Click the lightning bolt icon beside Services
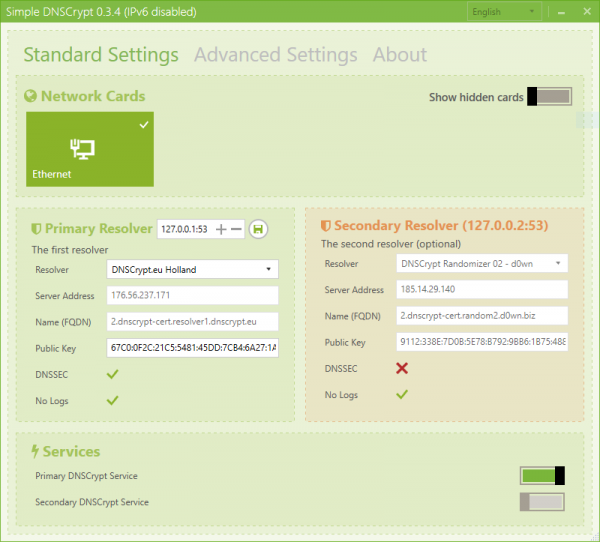Screen dimensions: 600x542 pos(35,451)
